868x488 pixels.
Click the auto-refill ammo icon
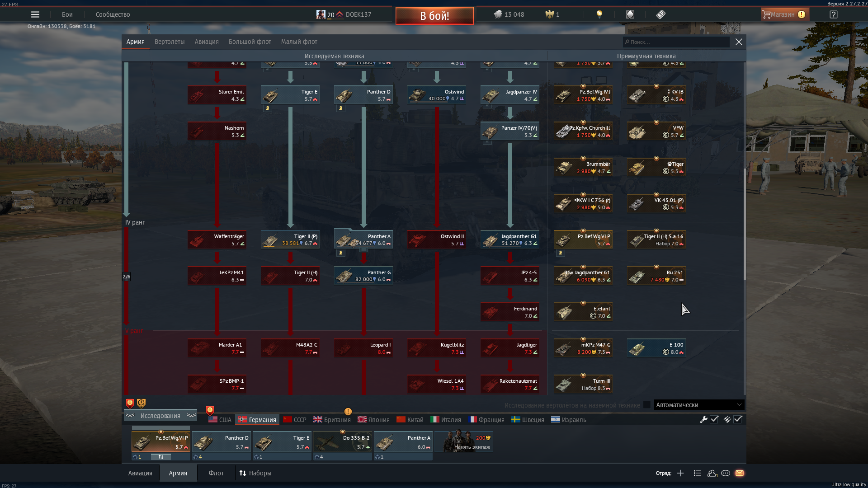click(x=727, y=419)
